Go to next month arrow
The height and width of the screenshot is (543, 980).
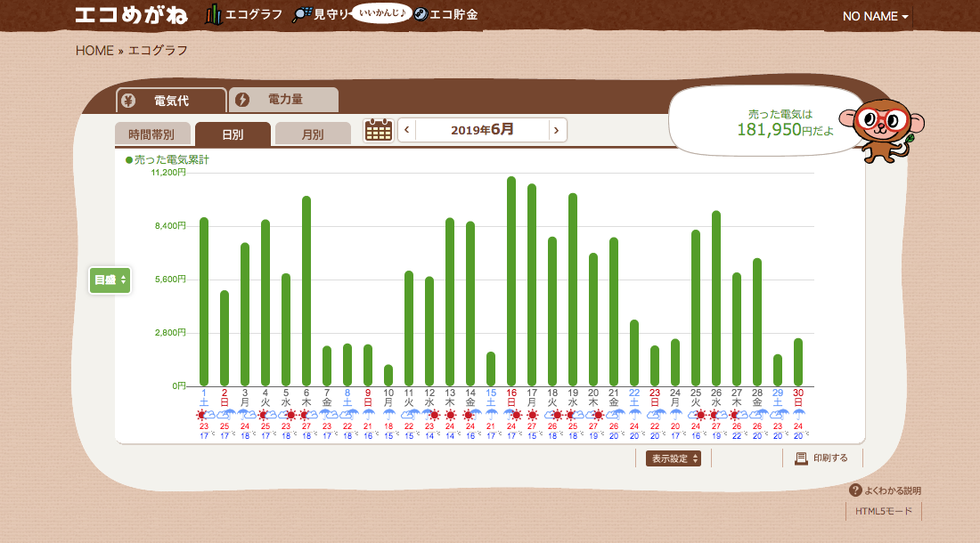pyautogui.click(x=557, y=130)
